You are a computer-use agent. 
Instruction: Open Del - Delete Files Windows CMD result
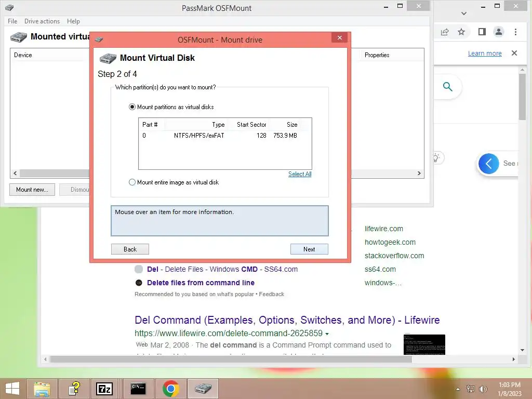click(222, 270)
